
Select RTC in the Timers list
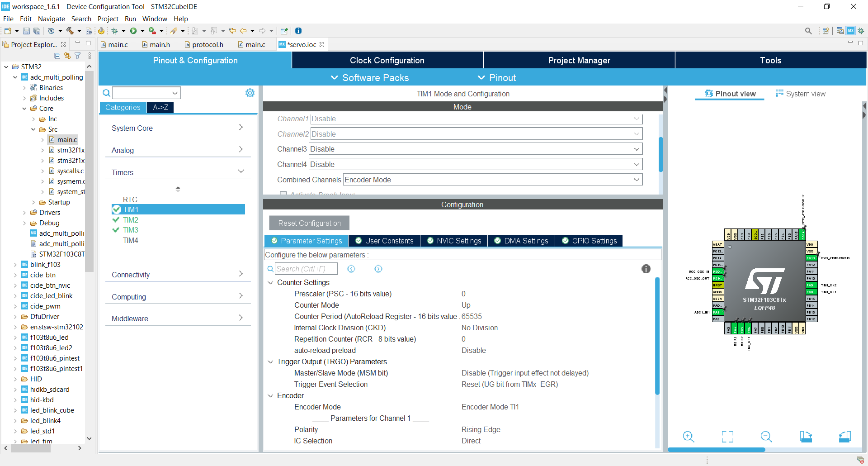coord(130,200)
